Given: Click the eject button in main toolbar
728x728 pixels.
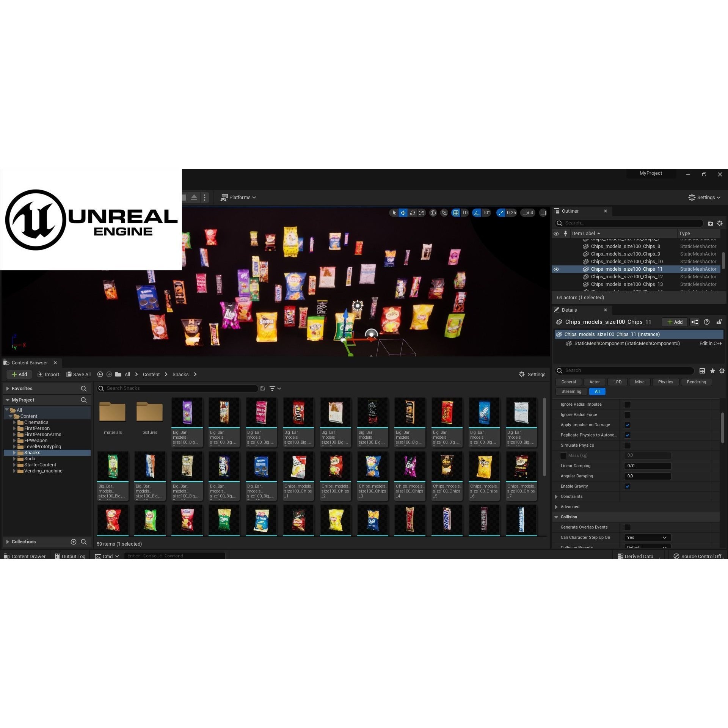Looking at the screenshot, I should pos(194,197).
